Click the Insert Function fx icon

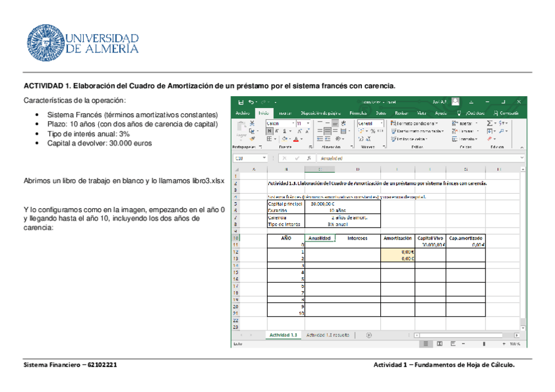pyautogui.click(x=308, y=158)
